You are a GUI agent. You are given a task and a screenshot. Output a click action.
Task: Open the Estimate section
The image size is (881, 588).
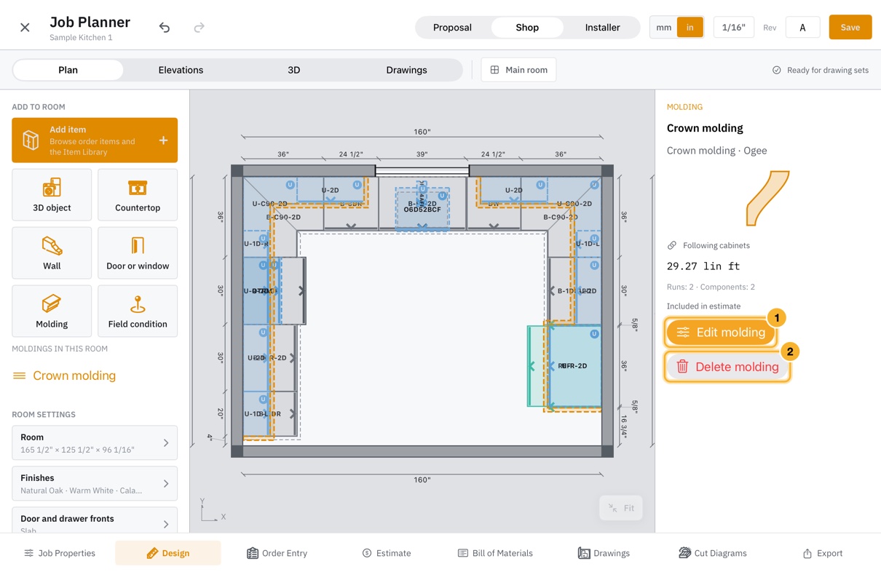coord(387,553)
